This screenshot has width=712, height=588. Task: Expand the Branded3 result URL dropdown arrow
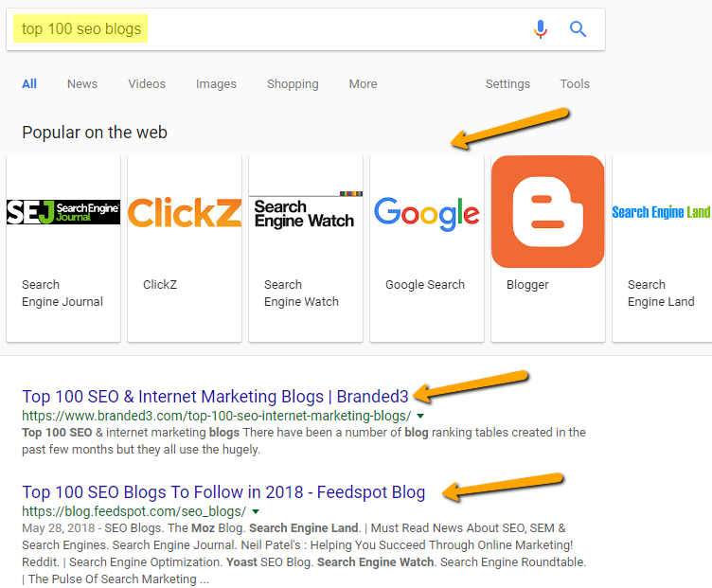[x=420, y=417]
